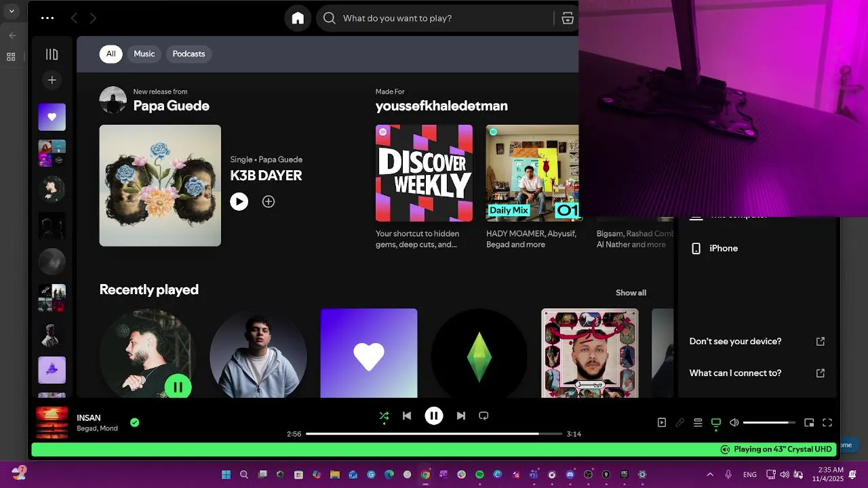
Task: Mute the volume speaker icon
Action: pyautogui.click(x=734, y=422)
